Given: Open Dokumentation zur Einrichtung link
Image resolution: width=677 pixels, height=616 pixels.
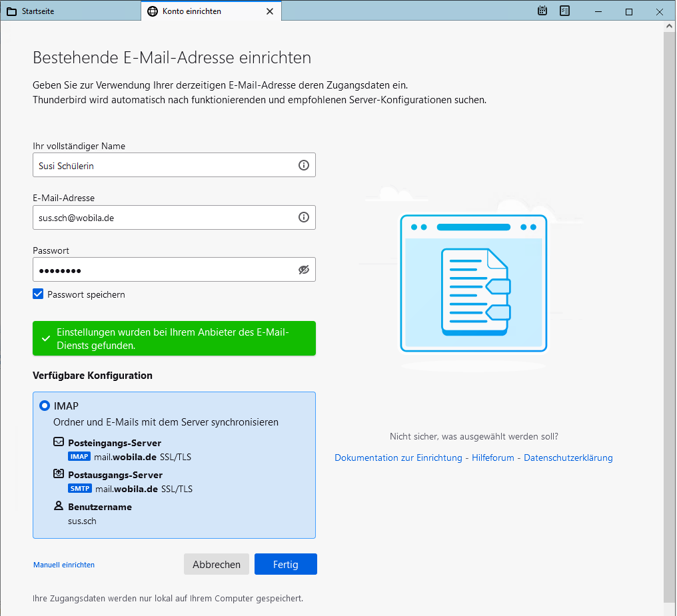Looking at the screenshot, I should point(398,458).
